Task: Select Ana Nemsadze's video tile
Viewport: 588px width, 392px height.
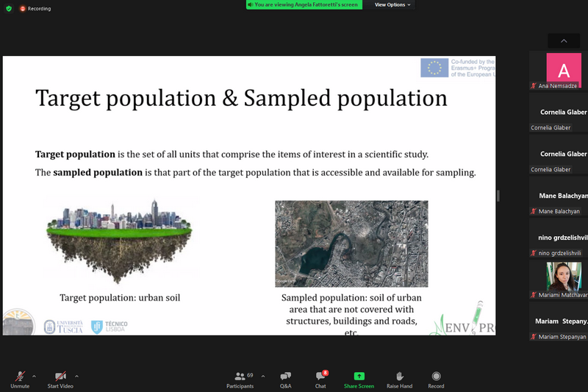Action: point(559,71)
